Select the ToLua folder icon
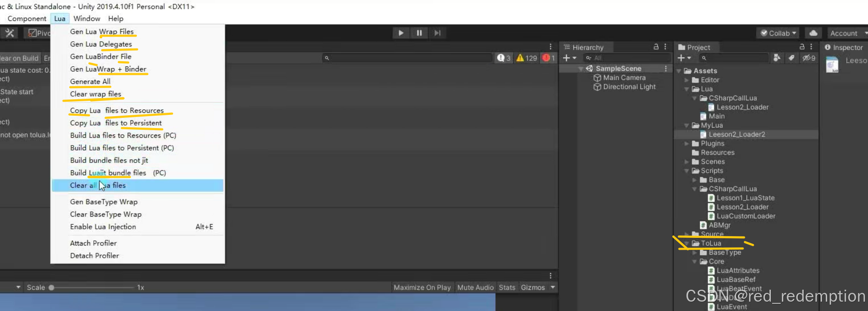Viewport: 868px width, 311px height. coord(696,243)
